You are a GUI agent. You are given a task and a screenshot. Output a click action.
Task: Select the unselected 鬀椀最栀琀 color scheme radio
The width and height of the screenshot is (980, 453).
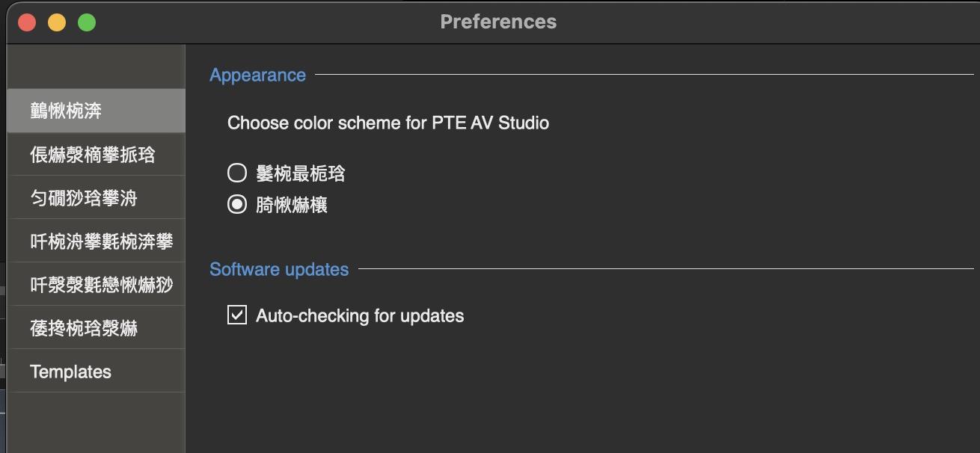point(236,173)
